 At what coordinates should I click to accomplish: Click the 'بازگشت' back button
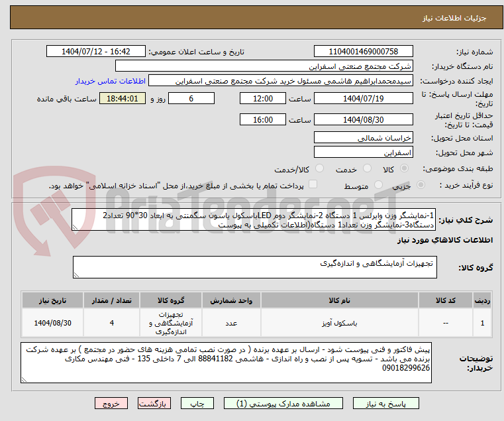154,403
